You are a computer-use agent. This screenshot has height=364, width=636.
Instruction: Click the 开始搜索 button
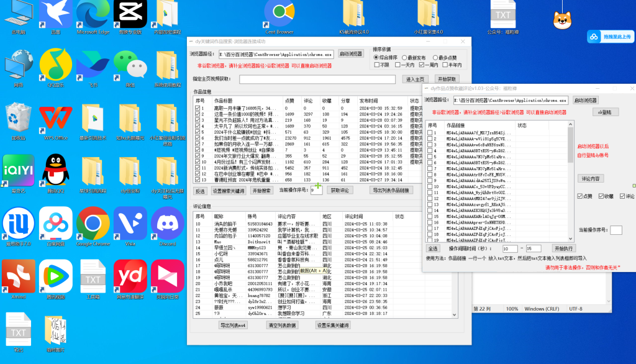[261, 191]
